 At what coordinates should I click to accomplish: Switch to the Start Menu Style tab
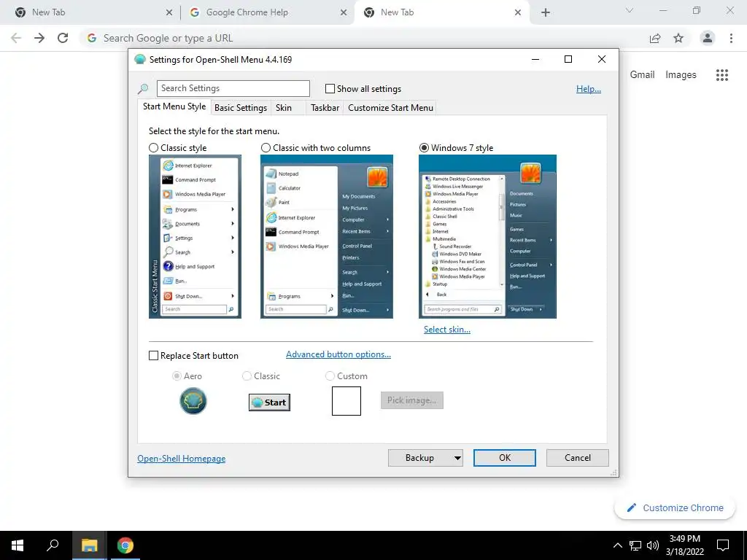174,106
